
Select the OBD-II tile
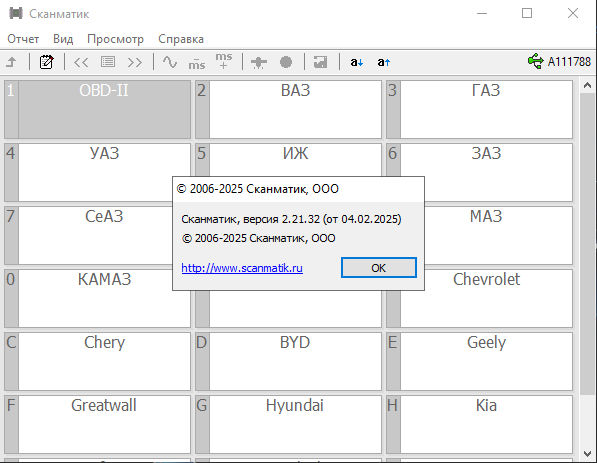pos(97,109)
